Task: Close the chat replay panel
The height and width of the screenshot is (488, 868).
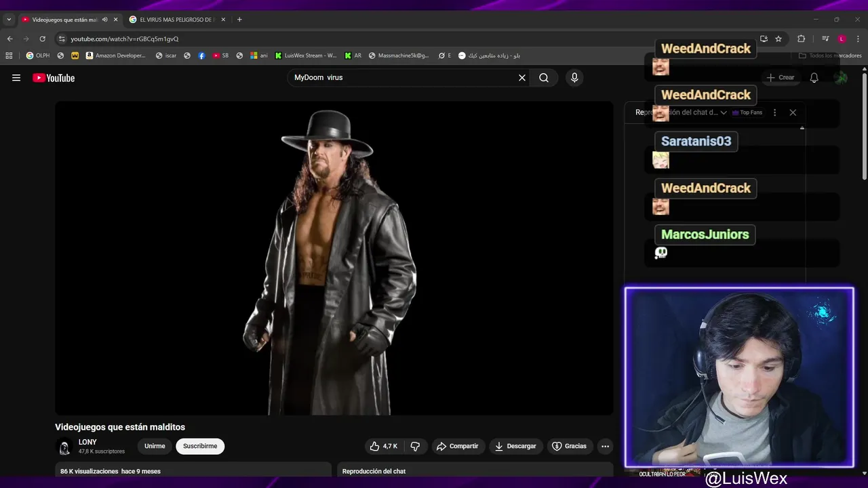Action: pos(793,113)
